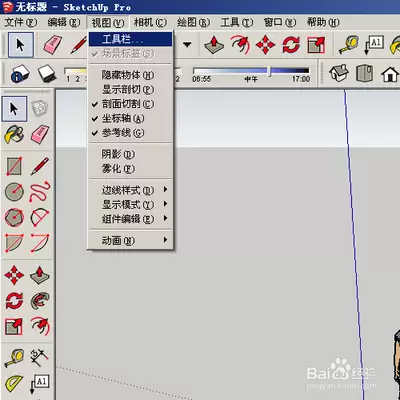Viewport: 400px width, 400px height.
Task: Pick the Paint Bucket tool
Action: tap(14, 134)
